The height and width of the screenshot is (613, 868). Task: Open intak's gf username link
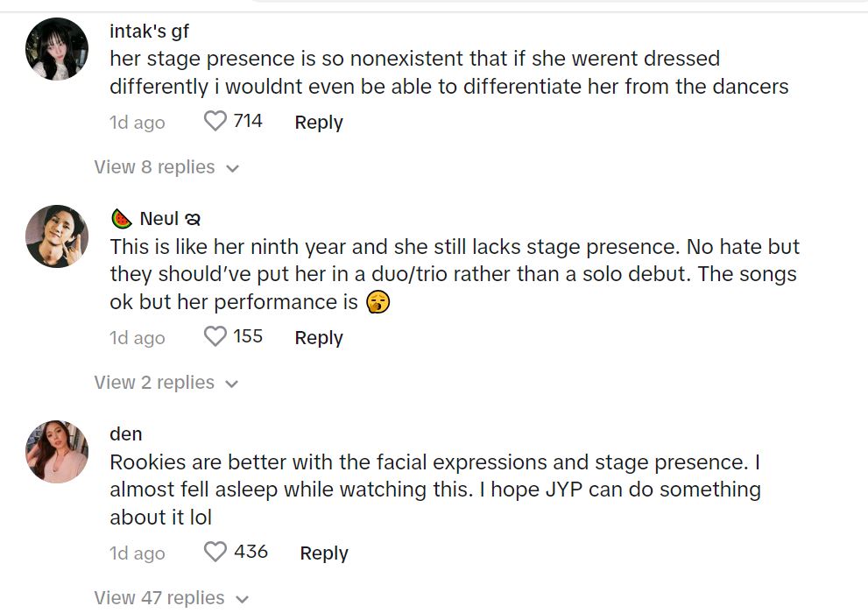point(149,32)
